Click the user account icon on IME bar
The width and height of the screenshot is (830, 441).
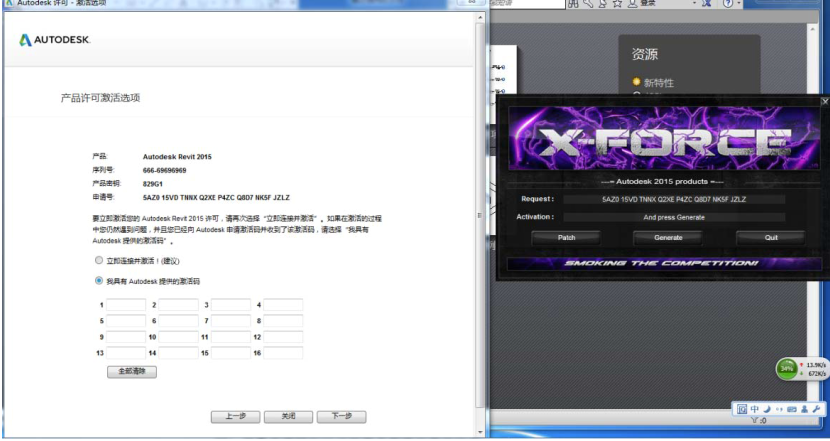tap(804, 409)
